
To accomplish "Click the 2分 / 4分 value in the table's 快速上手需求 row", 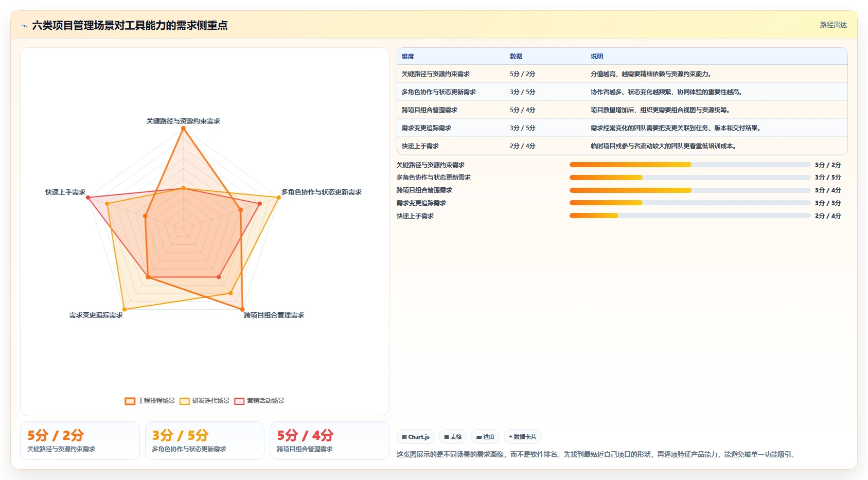I will pyautogui.click(x=522, y=146).
